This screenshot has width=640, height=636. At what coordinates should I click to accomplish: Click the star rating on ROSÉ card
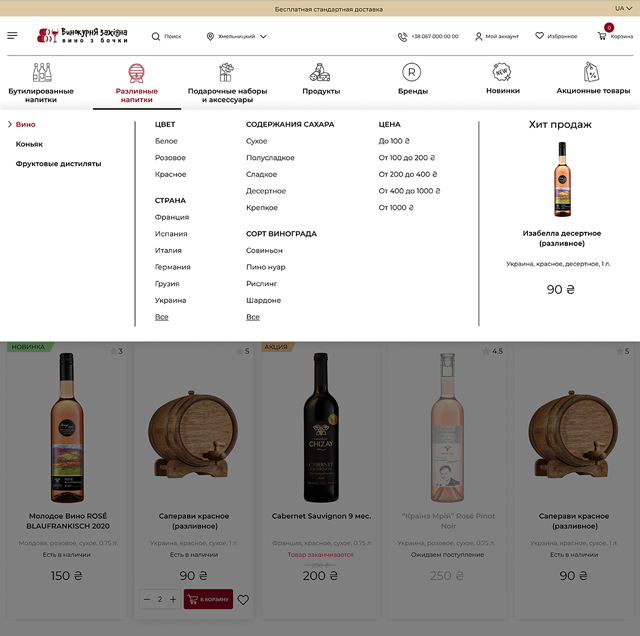(113, 351)
